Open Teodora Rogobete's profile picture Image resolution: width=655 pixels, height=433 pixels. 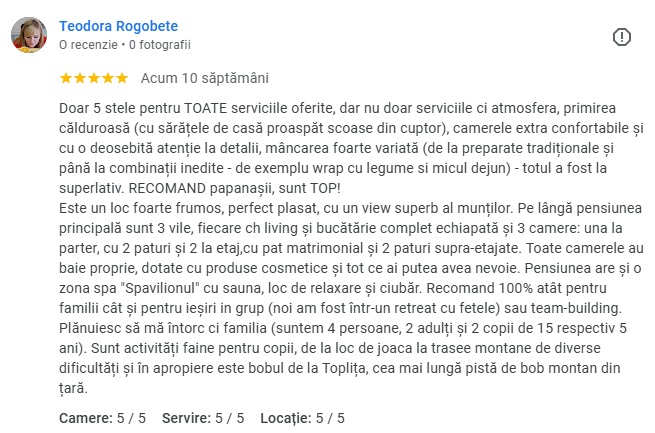29,35
